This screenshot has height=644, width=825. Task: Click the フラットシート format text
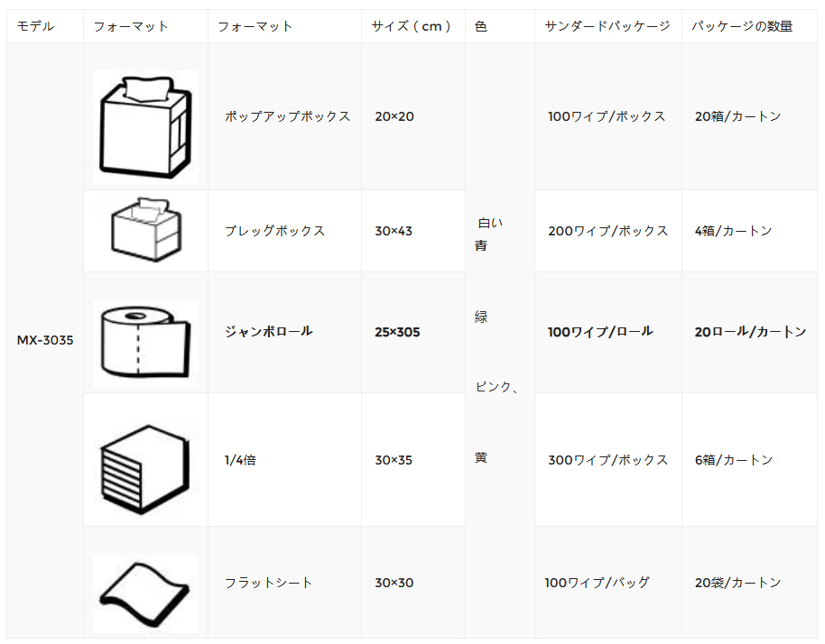tap(268, 583)
